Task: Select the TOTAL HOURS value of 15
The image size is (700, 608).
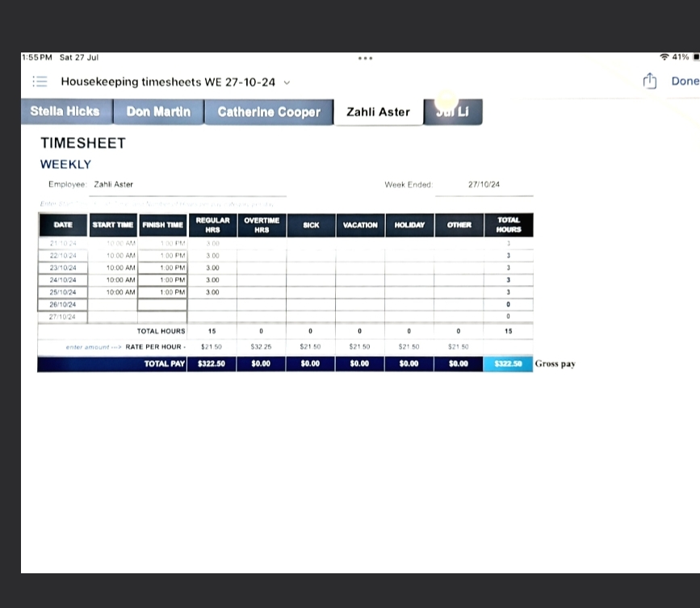Action: 508,330
